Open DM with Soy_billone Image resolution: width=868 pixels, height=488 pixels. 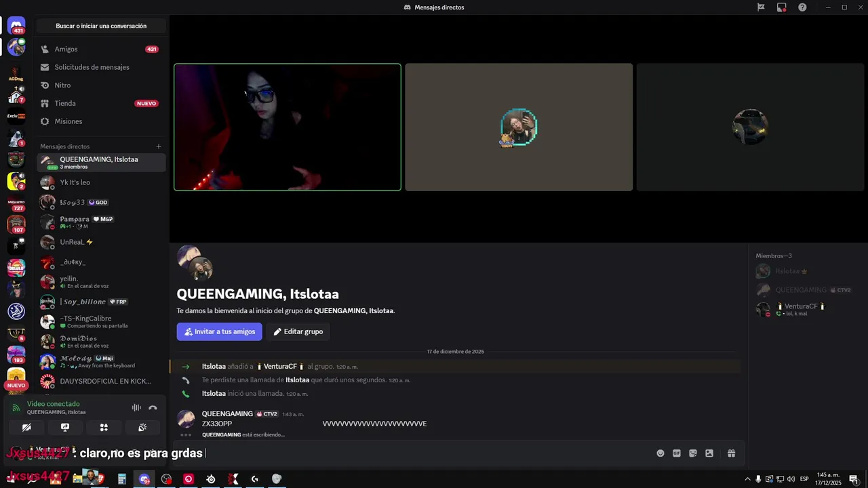pos(100,302)
